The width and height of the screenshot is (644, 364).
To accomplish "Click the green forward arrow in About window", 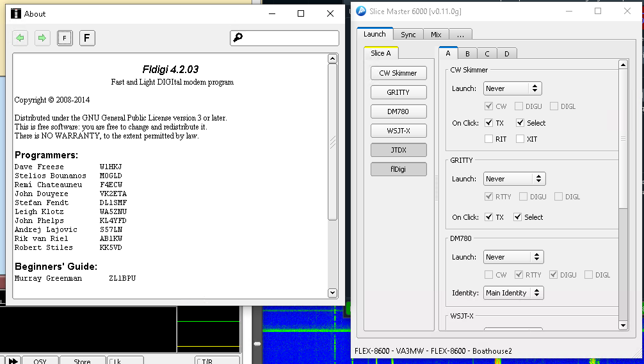I will point(42,38).
